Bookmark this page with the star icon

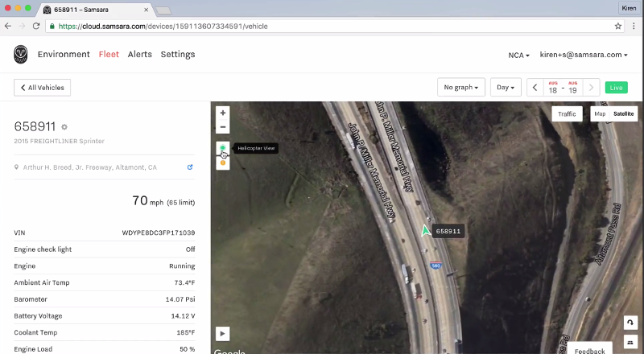pyautogui.click(x=618, y=26)
